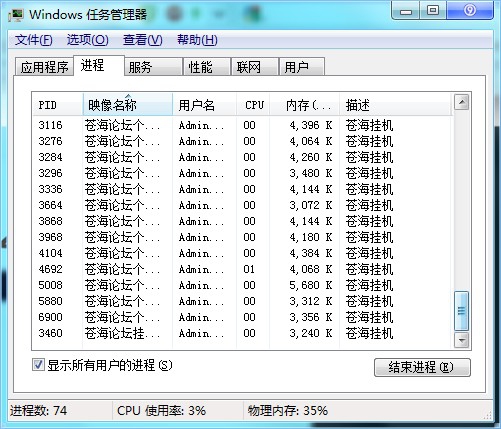Open the 帮助(H) menu
This screenshot has height=429, width=501.
pyautogui.click(x=197, y=40)
